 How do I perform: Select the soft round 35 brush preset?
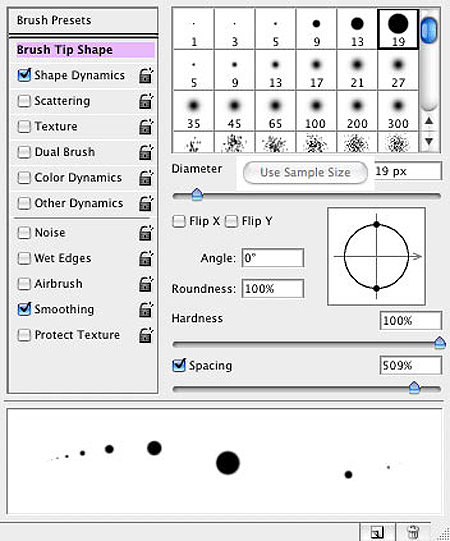[194, 111]
